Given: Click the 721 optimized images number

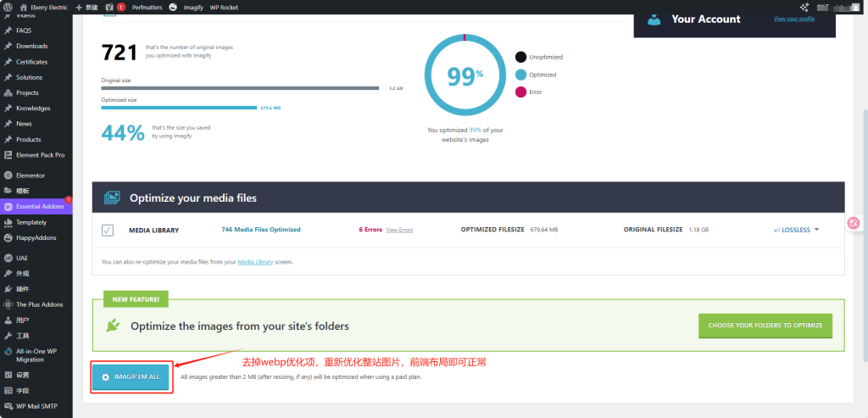Looking at the screenshot, I should click(x=119, y=53).
